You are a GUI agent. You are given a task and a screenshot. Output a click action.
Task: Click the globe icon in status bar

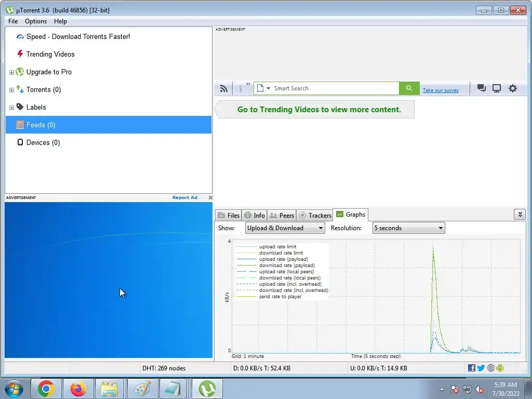coord(490,368)
